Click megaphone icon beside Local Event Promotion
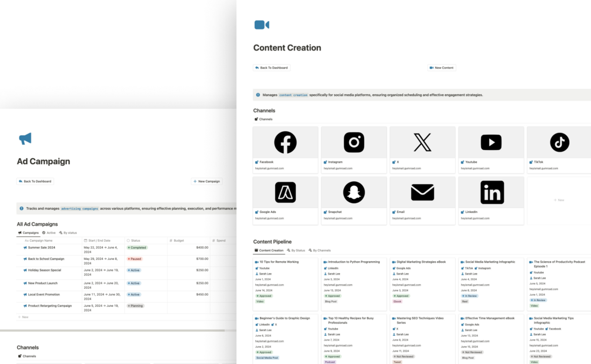Screen dimensions: 591x364 click(x=25, y=294)
